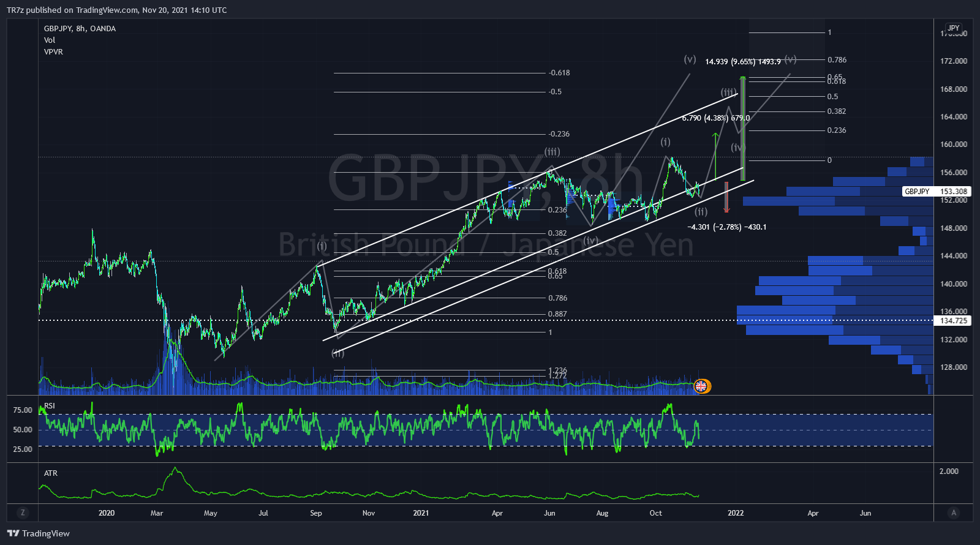The height and width of the screenshot is (545, 980).
Task: Click the Sep label on the time axis
Action: pos(316,513)
